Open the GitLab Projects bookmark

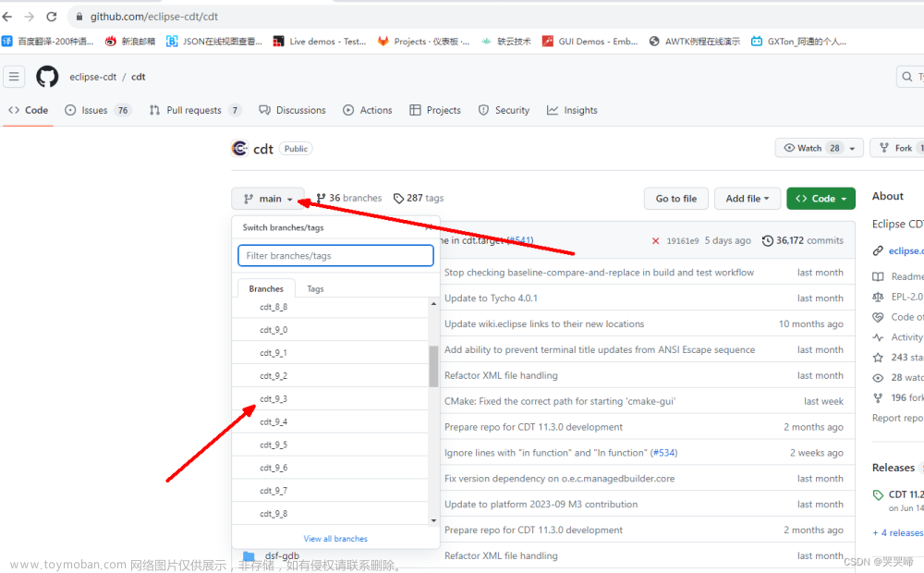(x=424, y=42)
